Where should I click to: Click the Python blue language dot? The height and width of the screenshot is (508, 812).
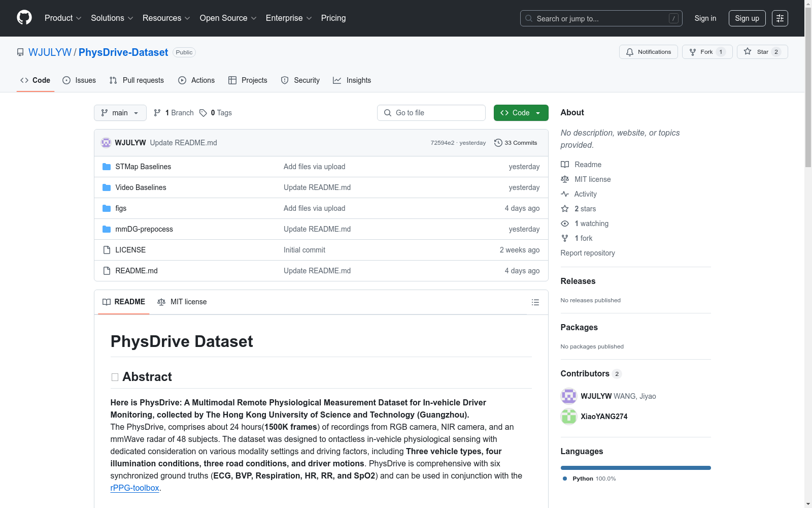565,479
